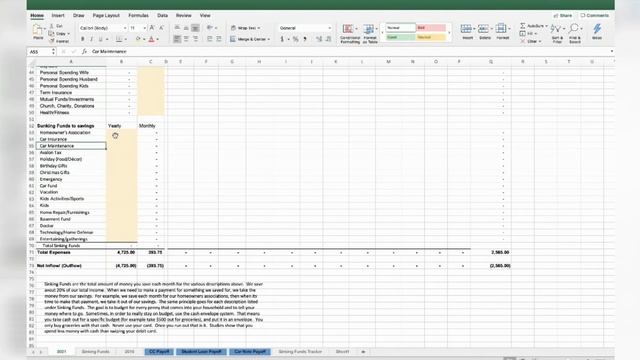The width and height of the screenshot is (640, 360).
Task: Open Sort & Filter menu
Action: point(557,33)
